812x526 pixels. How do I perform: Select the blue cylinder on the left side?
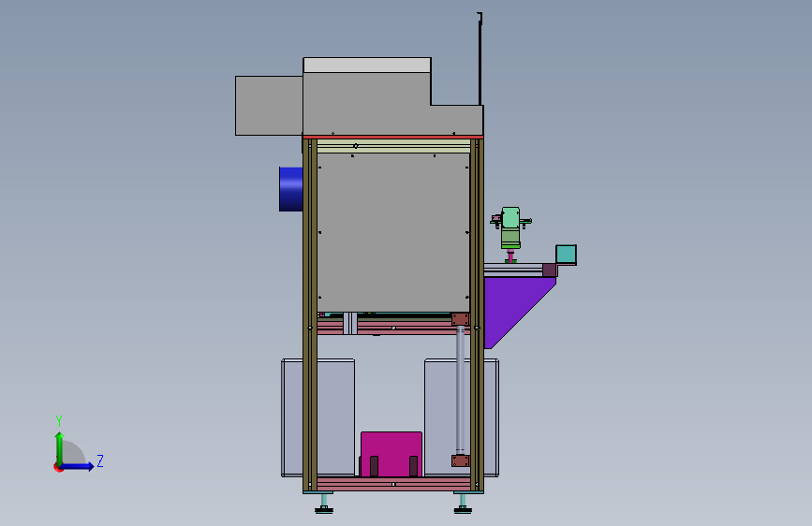(x=291, y=189)
